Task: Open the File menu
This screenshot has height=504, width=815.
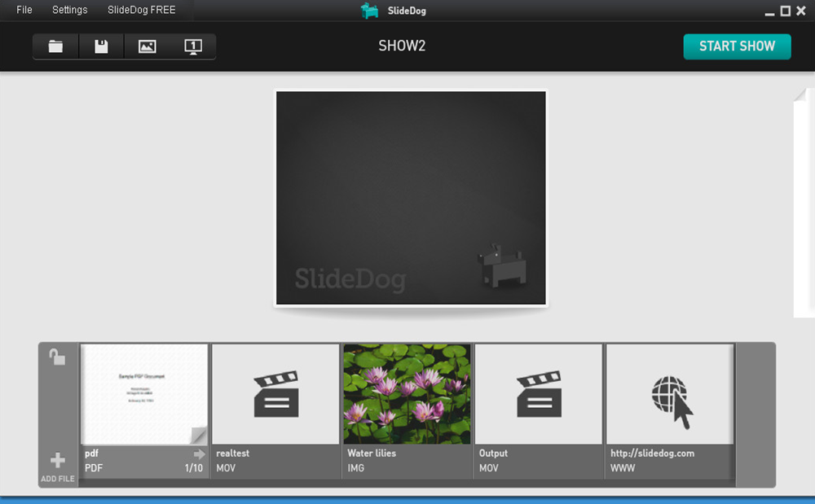Action: click(x=24, y=10)
